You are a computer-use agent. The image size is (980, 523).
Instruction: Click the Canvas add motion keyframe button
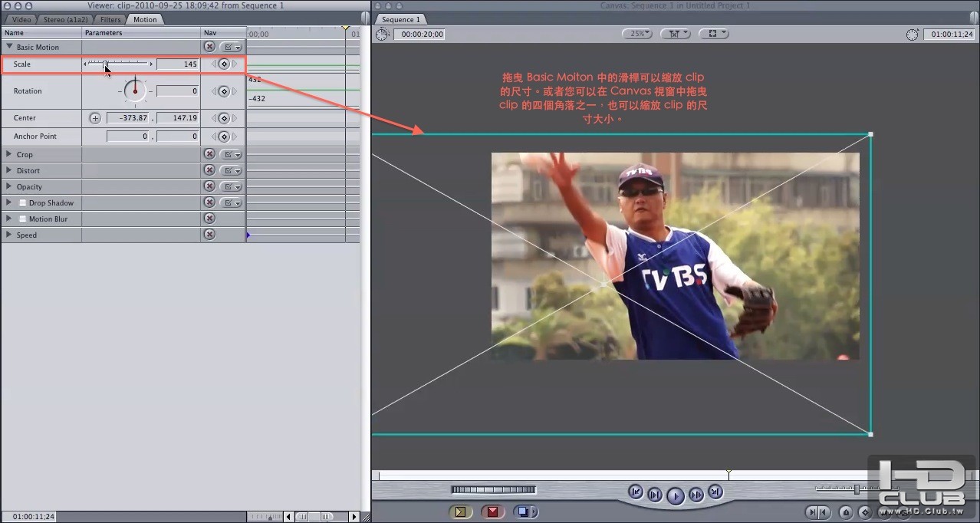tap(864, 512)
